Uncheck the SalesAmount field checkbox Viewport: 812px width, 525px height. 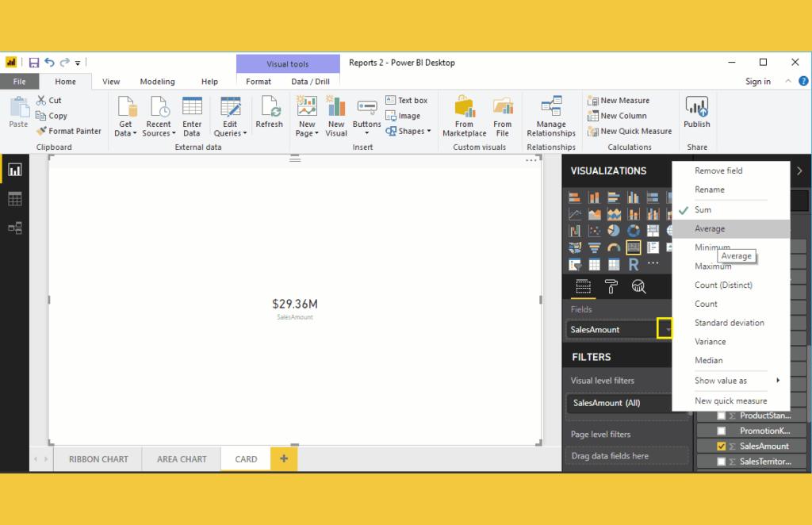[722, 446]
